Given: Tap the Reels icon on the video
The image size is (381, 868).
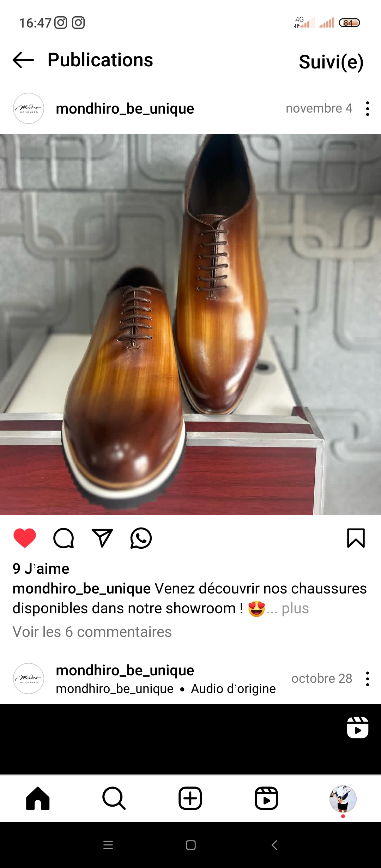Looking at the screenshot, I should [357, 727].
